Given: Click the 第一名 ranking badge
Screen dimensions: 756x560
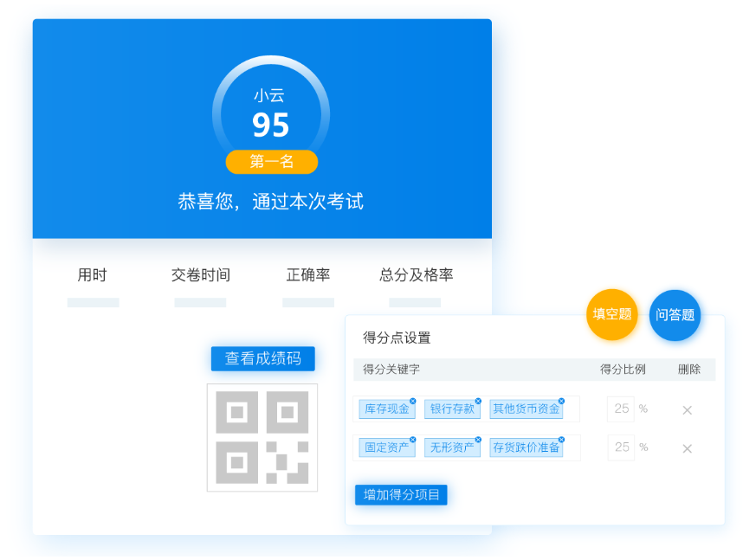Looking at the screenshot, I should (x=271, y=162).
